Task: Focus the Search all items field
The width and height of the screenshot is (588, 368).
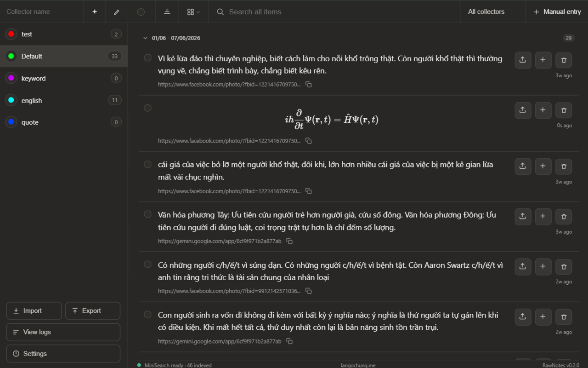Action: 334,11
